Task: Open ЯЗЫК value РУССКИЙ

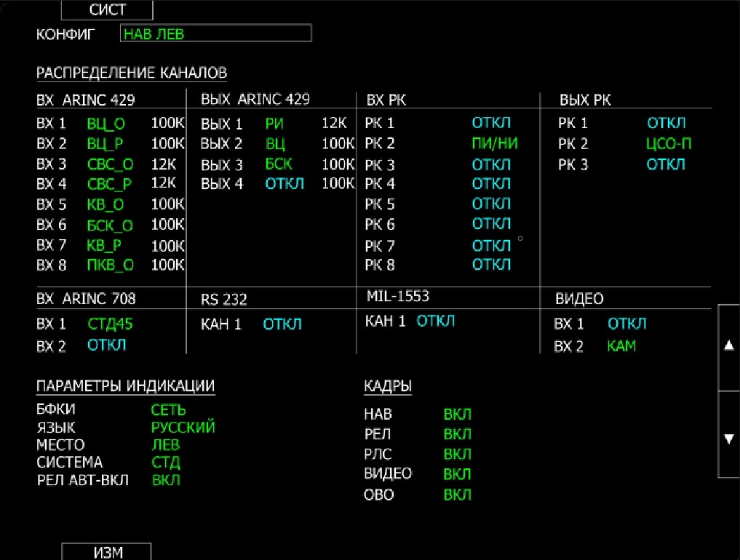Action: point(183,428)
